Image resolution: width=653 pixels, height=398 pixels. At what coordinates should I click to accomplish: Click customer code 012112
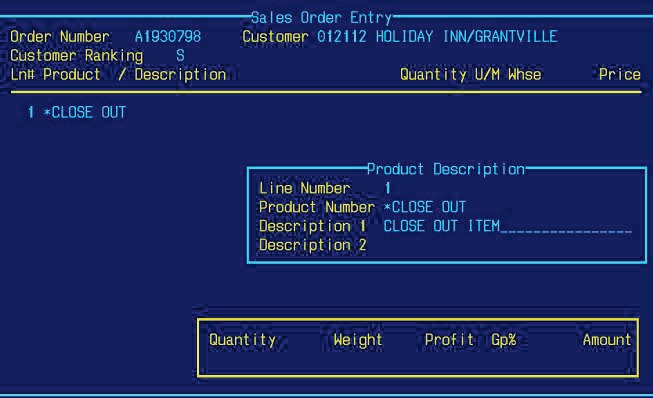[x=341, y=37]
